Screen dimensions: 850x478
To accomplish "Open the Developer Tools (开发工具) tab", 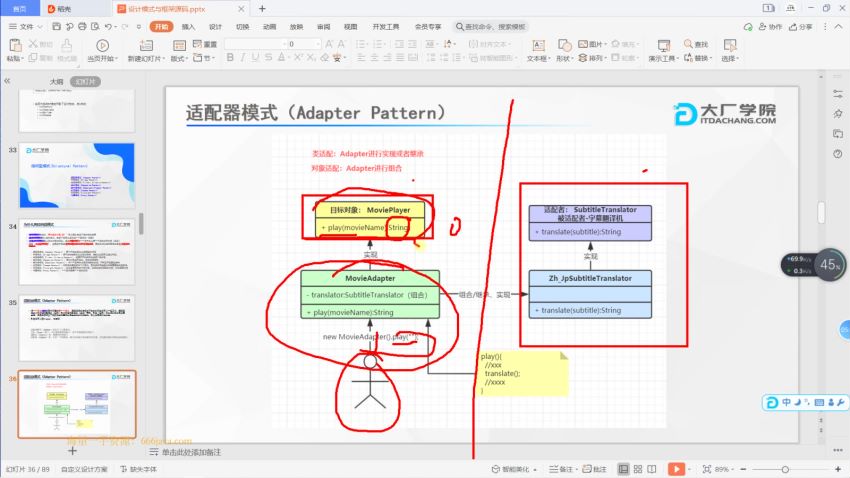I will [x=385, y=27].
